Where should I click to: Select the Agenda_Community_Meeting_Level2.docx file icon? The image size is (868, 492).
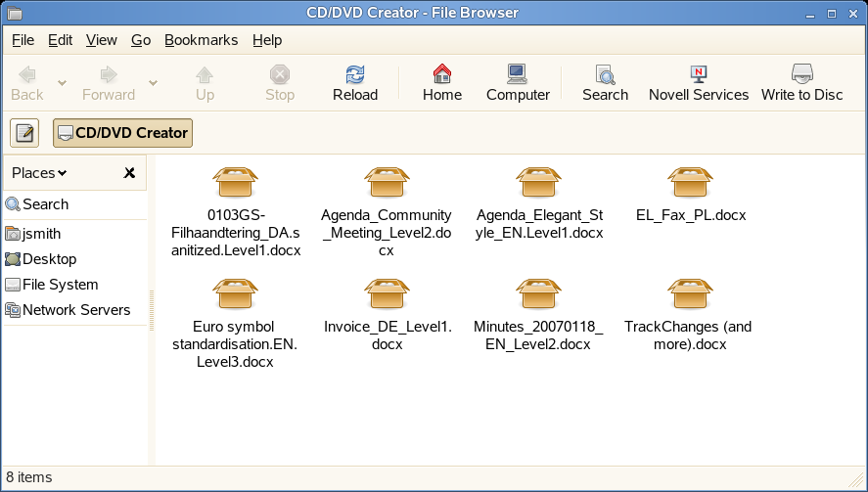(387, 182)
